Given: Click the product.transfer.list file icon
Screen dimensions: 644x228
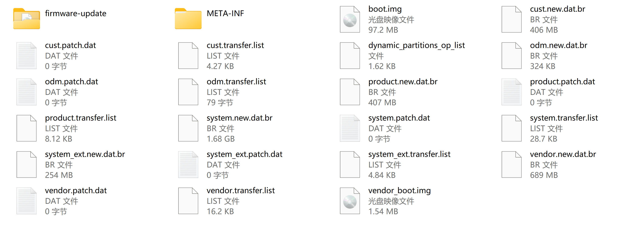Looking at the screenshot, I should pyautogui.click(x=27, y=128).
